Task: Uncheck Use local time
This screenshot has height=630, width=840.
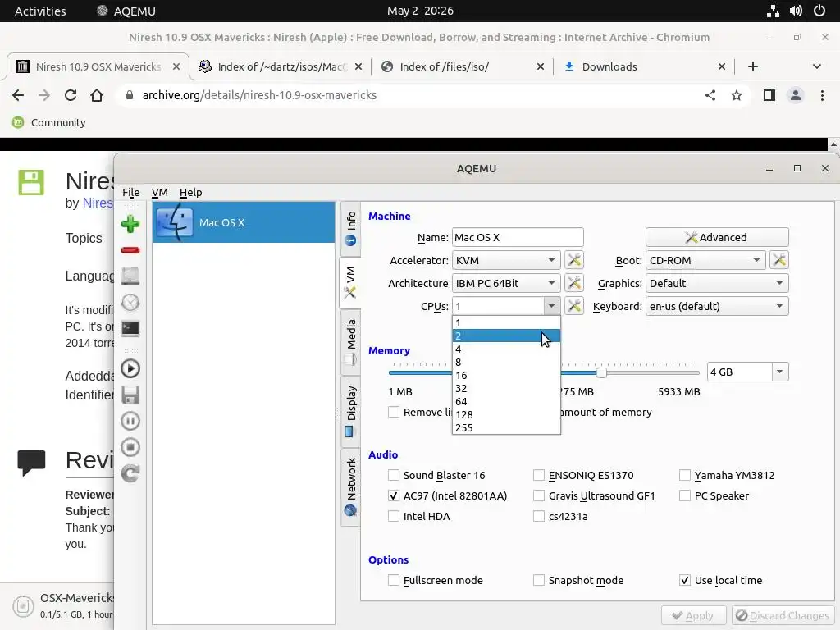Action: pos(685,580)
